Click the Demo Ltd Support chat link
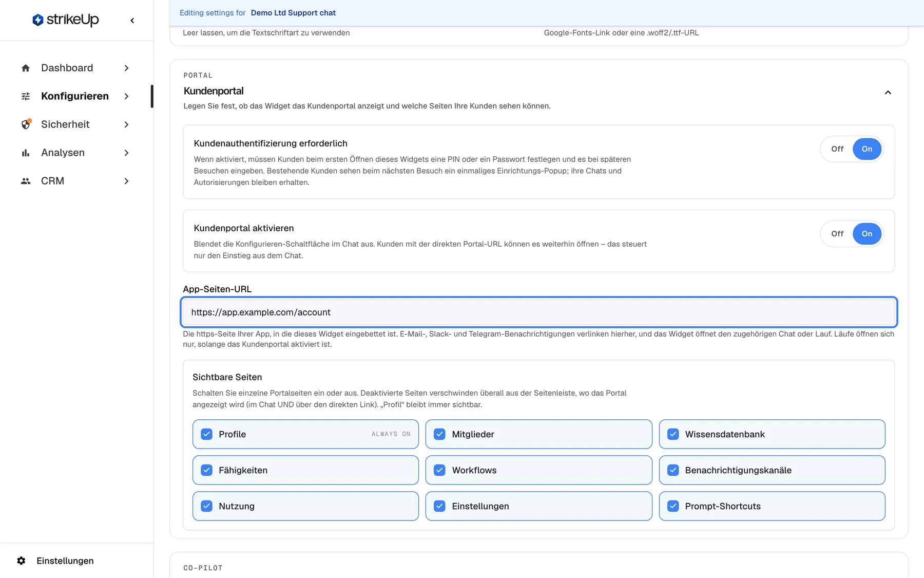 293,13
